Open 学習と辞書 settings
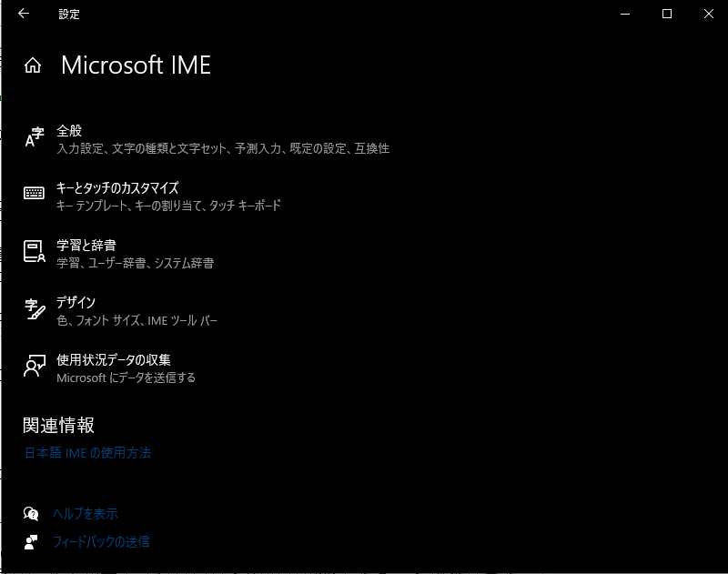The height and width of the screenshot is (574, 728). 86,245
